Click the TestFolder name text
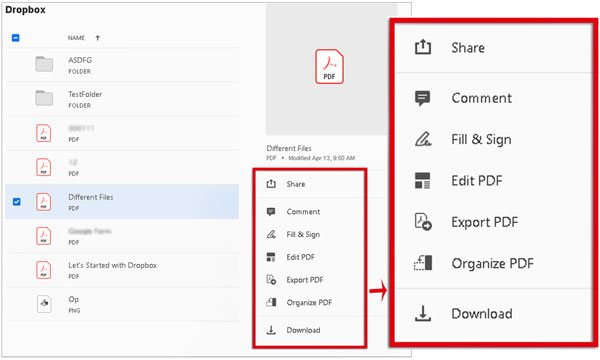600x360 pixels. (85, 94)
